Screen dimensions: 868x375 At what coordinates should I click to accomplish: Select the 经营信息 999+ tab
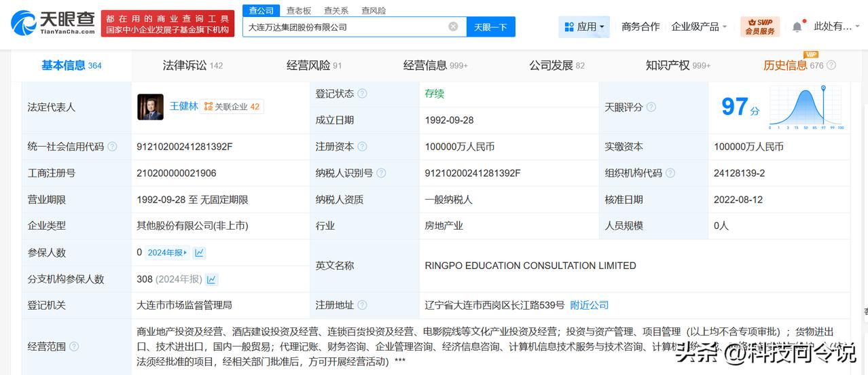click(x=435, y=66)
